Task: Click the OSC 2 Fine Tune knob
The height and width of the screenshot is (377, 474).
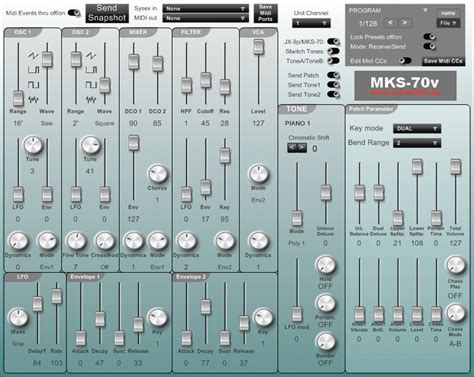Action: click(76, 241)
